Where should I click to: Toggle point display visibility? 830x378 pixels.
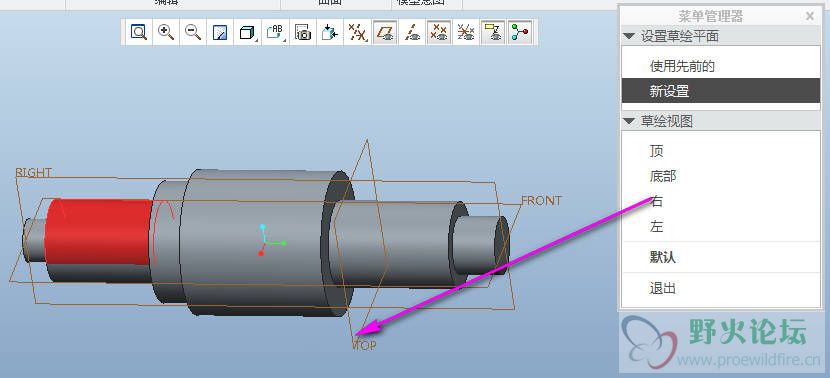point(439,33)
